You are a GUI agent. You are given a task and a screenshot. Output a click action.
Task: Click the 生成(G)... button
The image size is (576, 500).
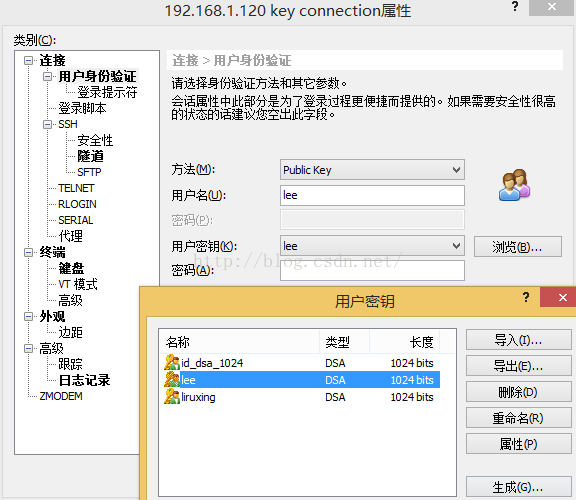click(518, 487)
